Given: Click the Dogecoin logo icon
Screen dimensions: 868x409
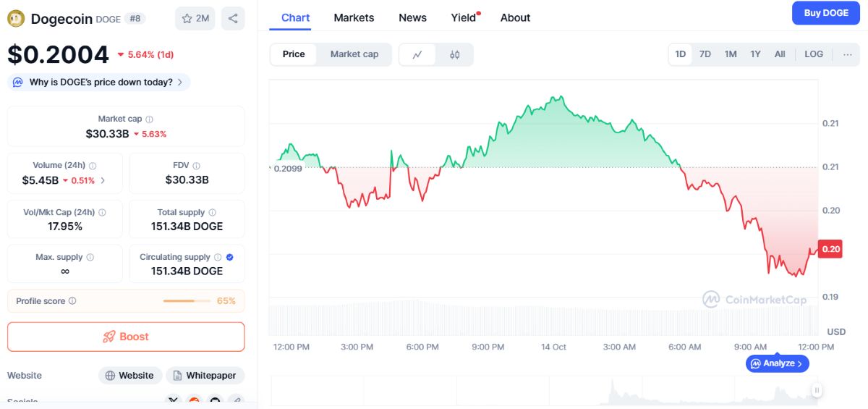Looking at the screenshot, I should pyautogui.click(x=16, y=19).
